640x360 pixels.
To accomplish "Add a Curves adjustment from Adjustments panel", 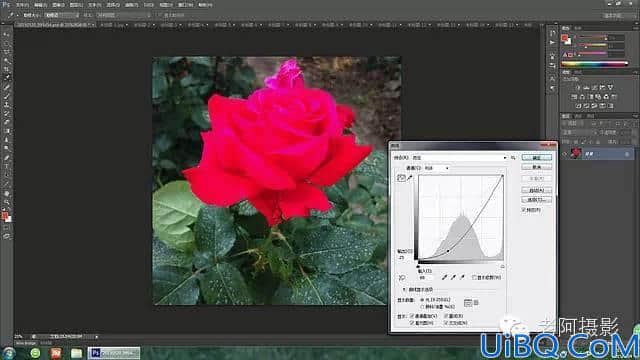I will pos(594,87).
